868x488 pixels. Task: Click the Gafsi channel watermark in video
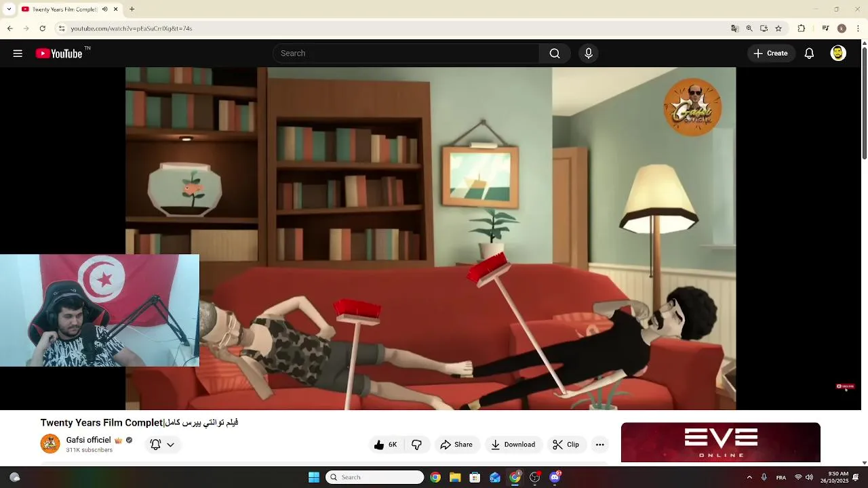(x=692, y=107)
